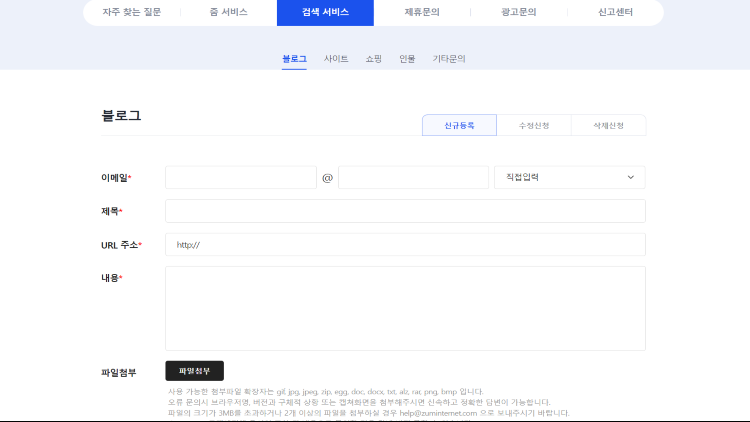The height and width of the screenshot is (422, 750).
Task: Choose the 인물 sub-tab
Action: pyautogui.click(x=407, y=59)
